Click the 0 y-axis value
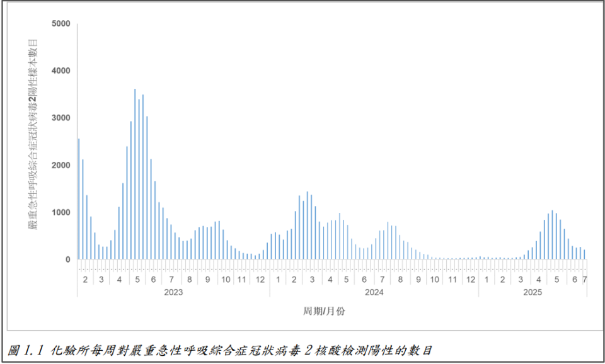The image size is (605, 364). tap(68, 259)
